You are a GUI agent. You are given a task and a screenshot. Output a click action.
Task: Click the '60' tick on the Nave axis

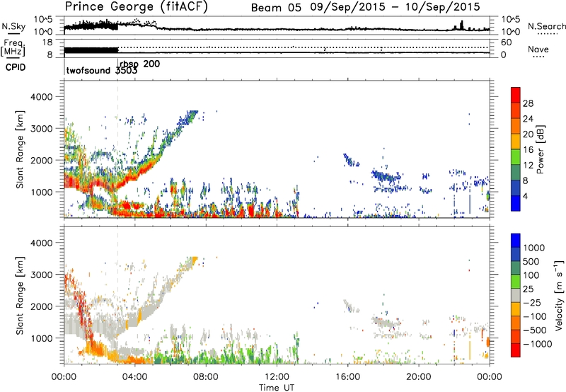tap(507, 42)
